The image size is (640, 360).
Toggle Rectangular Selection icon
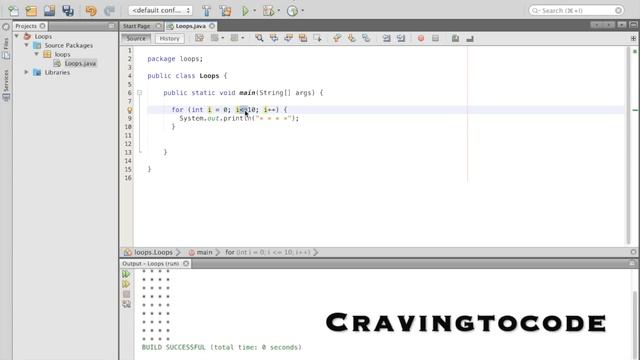point(318,38)
